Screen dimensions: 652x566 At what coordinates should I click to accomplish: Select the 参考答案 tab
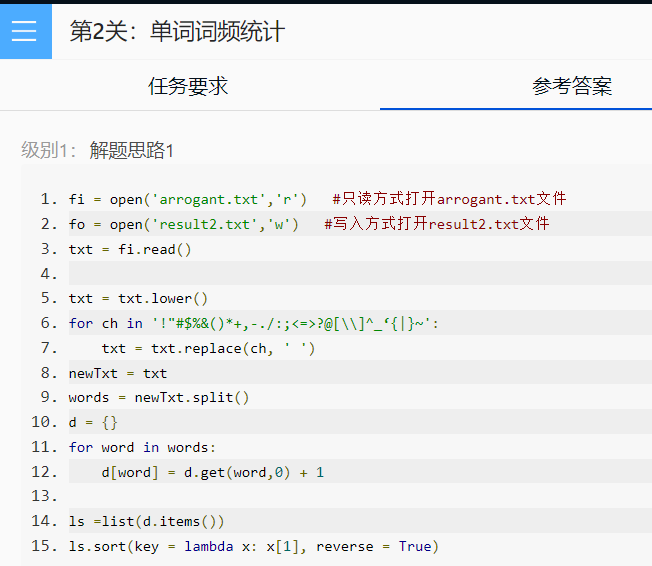(x=572, y=86)
